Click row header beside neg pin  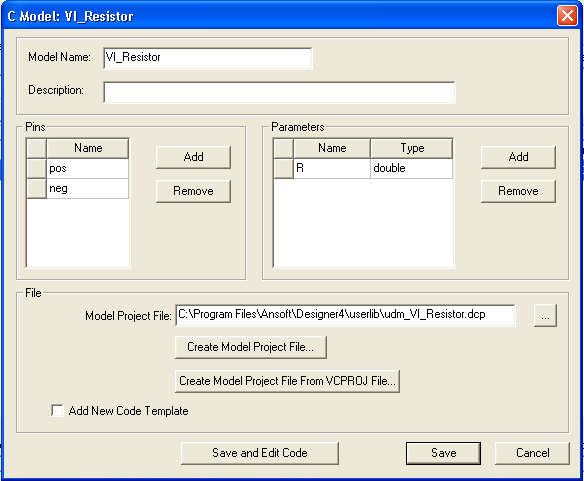36,189
